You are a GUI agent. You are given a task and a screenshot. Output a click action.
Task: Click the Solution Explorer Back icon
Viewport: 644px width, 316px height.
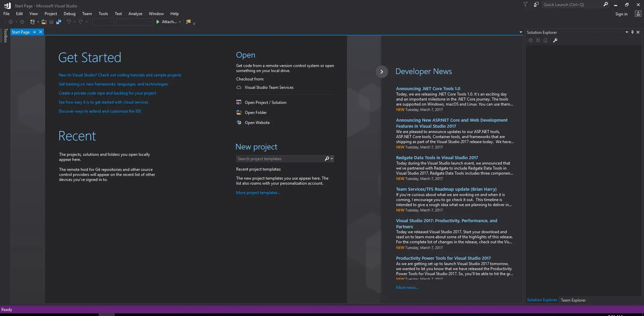point(531,41)
